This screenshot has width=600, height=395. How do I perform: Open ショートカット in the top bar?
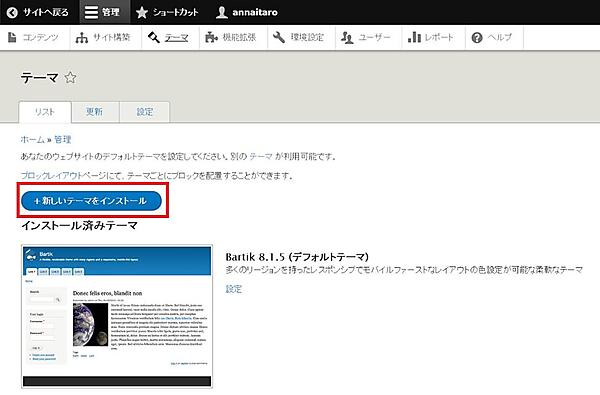[176, 12]
